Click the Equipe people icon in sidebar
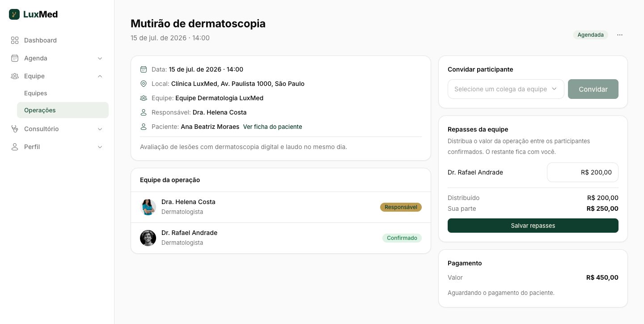Image resolution: width=644 pixels, height=324 pixels. pyautogui.click(x=15, y=76)
